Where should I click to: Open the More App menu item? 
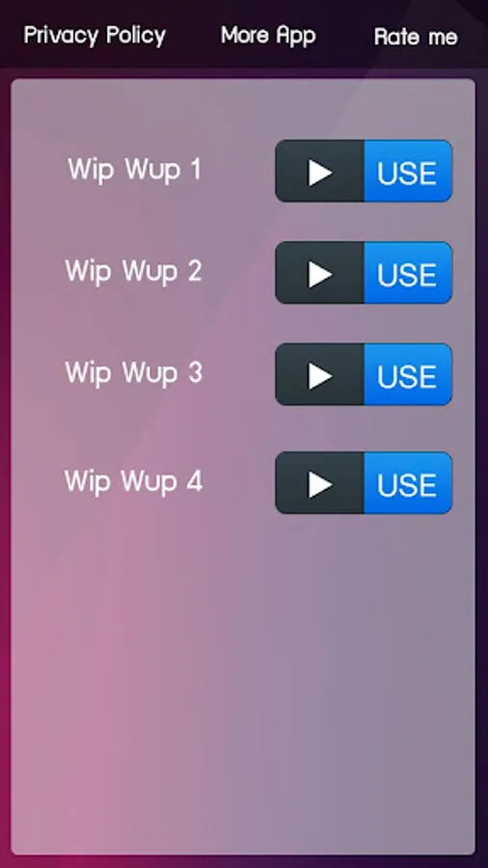(x=268, y=36)
